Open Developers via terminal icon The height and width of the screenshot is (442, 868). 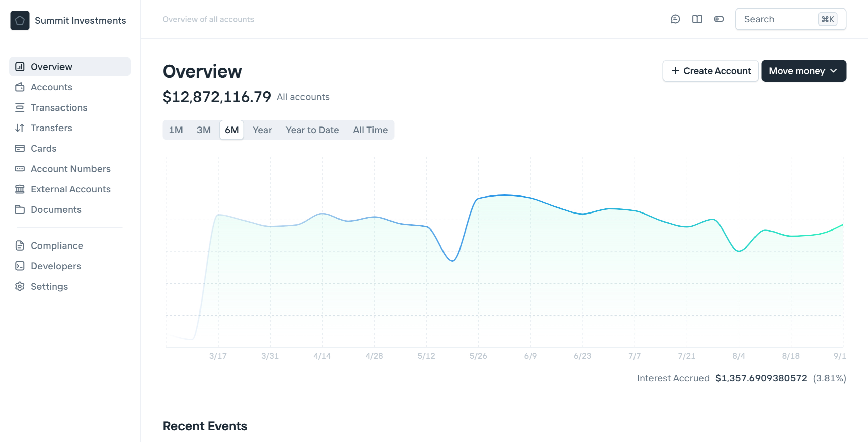(x=20, y=266)
